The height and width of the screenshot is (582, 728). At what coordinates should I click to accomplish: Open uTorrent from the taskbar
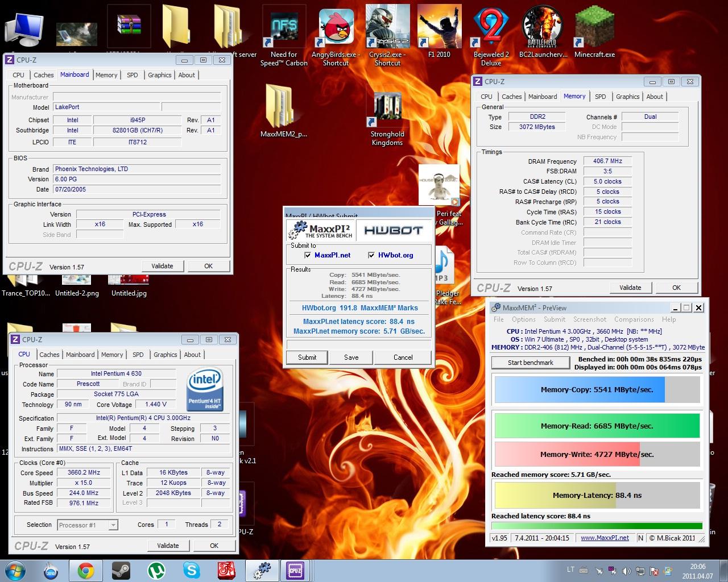(156, 570)
